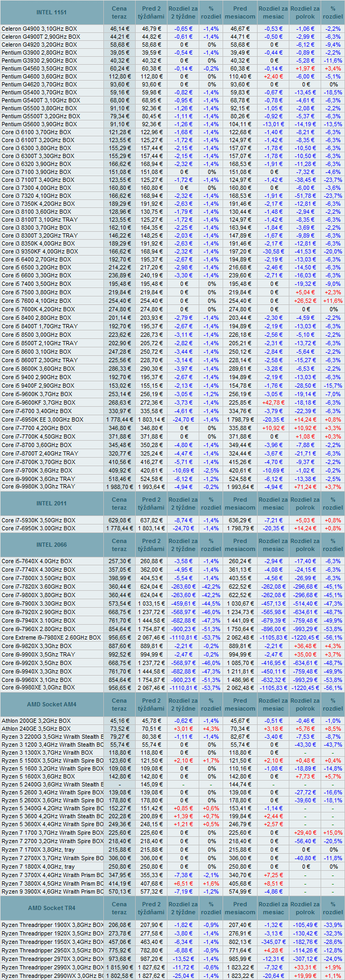Click Ryzen Threadripper 1900X row name

[52, 924]
